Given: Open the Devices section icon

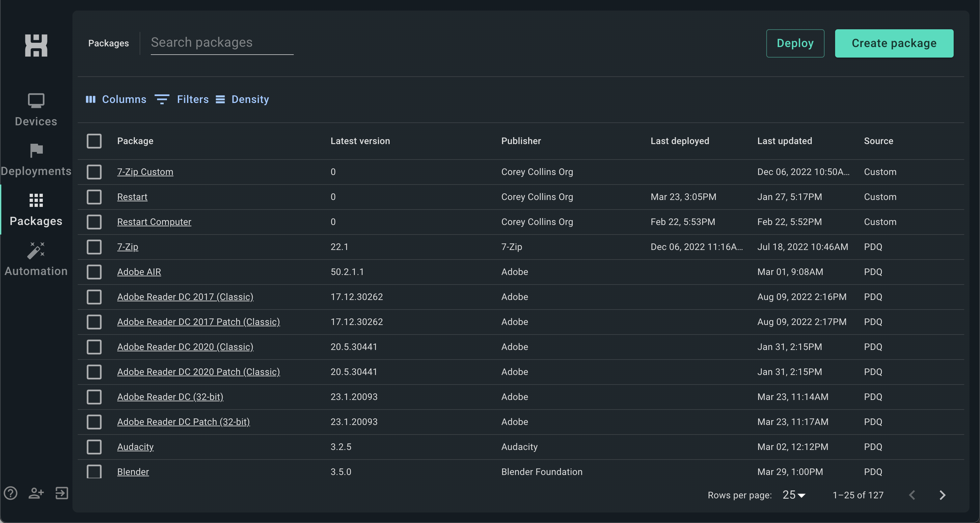Looking at the screenshot, I should [36, 101].
